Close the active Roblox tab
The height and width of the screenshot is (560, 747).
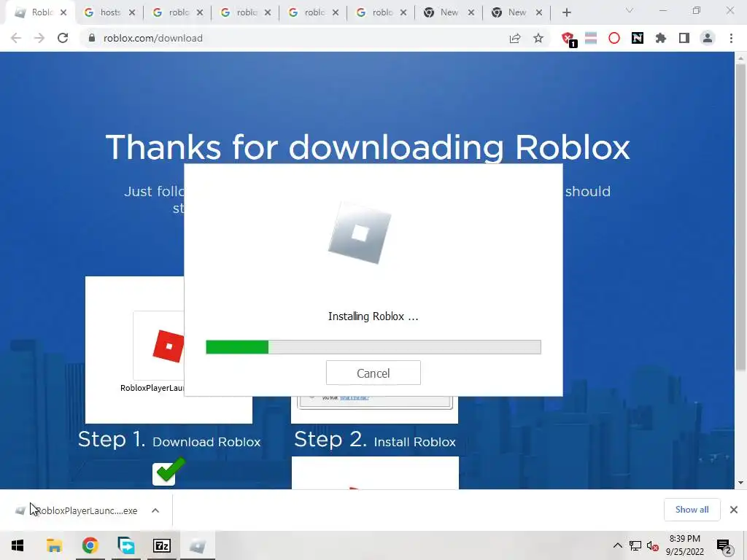tap(63, 13)
